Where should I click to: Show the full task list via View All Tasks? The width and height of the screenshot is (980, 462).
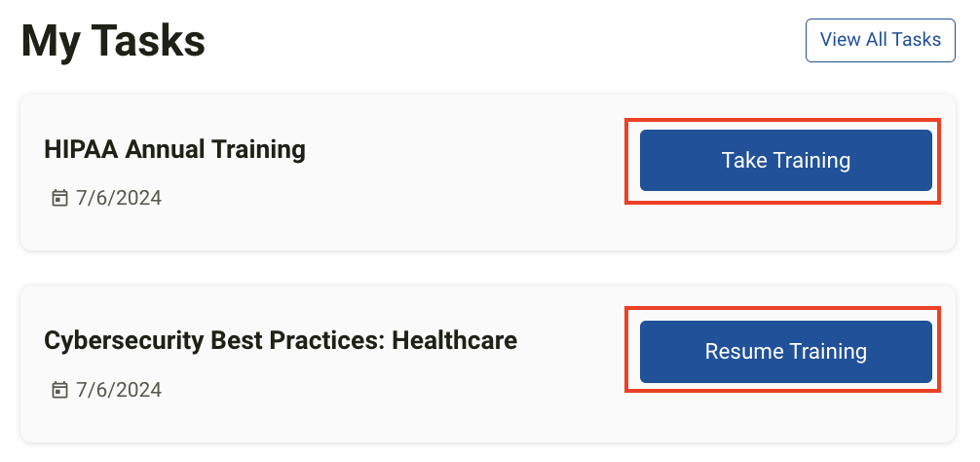tap(880, 40)
